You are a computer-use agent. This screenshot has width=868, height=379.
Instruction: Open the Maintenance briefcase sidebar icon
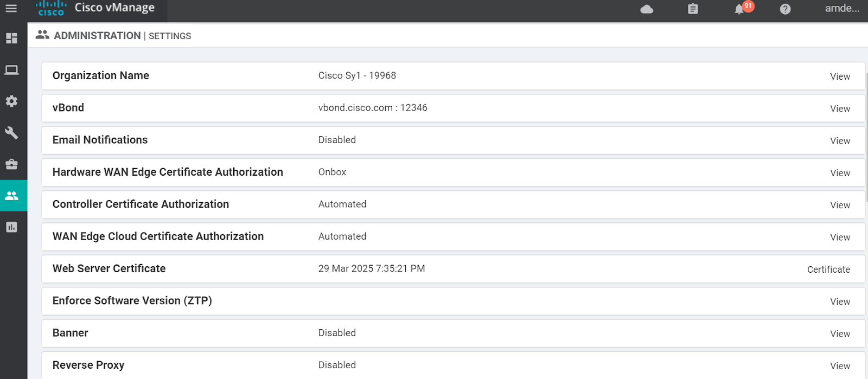click(11, 164)
